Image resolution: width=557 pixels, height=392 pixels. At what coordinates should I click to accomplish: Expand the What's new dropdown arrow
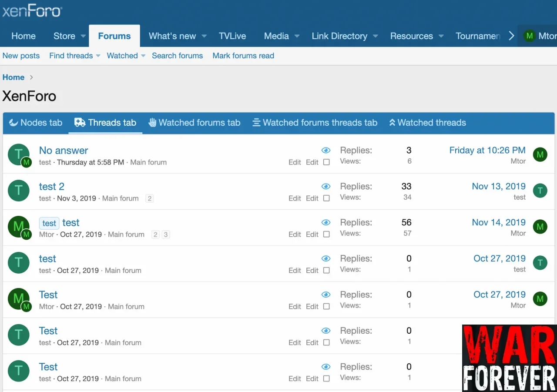(x=204, y=36)
